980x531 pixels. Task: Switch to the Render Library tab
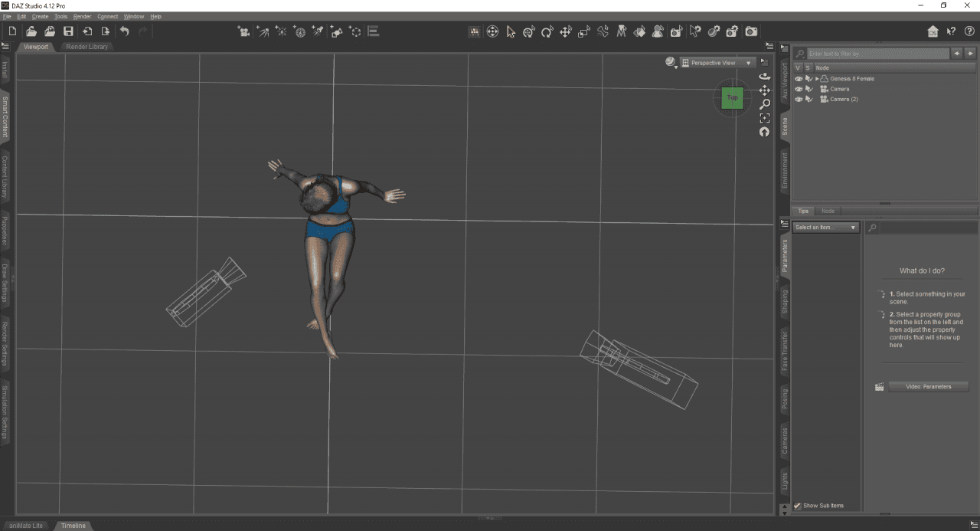pyautogui.click(x=87, y=47)
